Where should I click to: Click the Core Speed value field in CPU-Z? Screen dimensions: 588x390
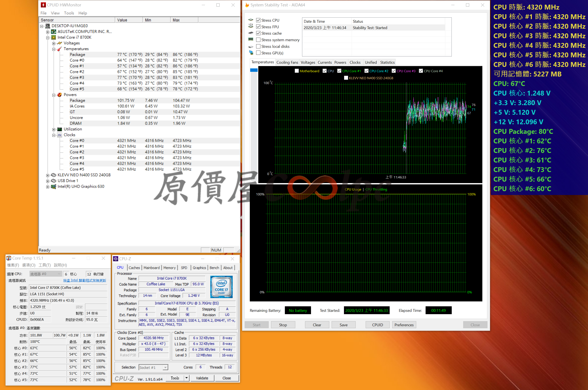tap(153, 338)
